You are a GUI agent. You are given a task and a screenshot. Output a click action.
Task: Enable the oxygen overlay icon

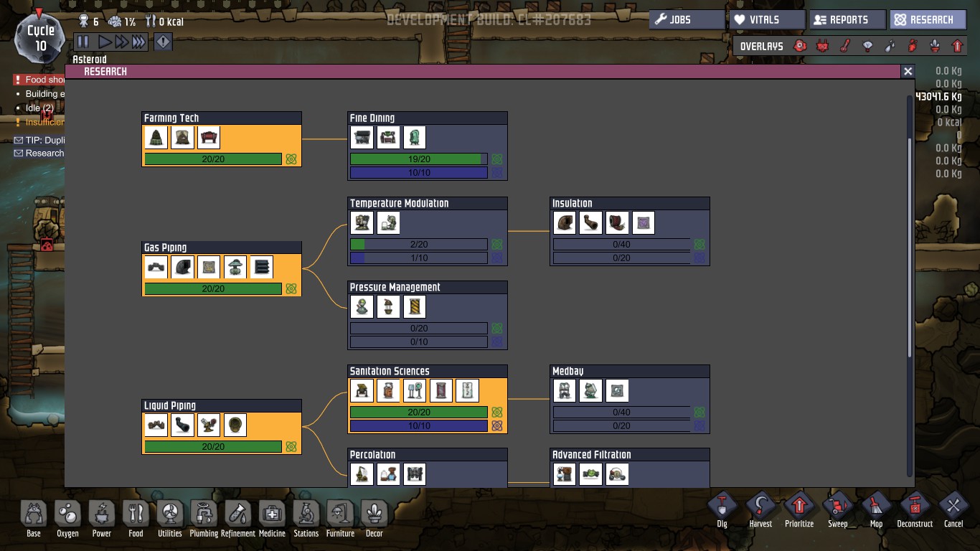pos(799,46)
